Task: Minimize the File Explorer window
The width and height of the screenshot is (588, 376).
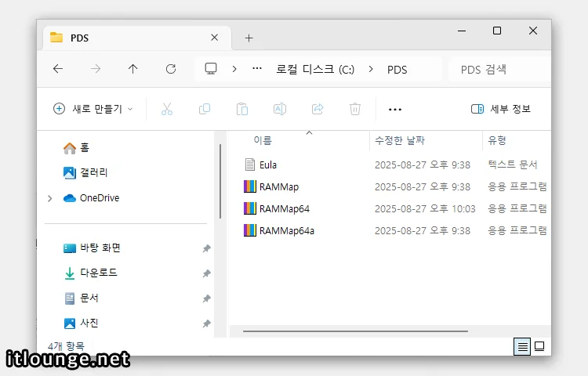Action: pos(462,31)
